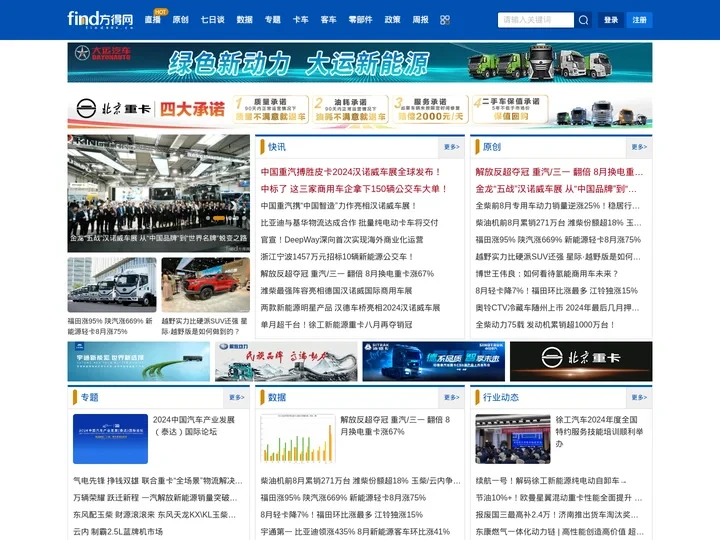Image resolution: width=720 pixels, height=540 pixels.
Task: Open 政策 in the navigation bar
Action: [392, 20]
